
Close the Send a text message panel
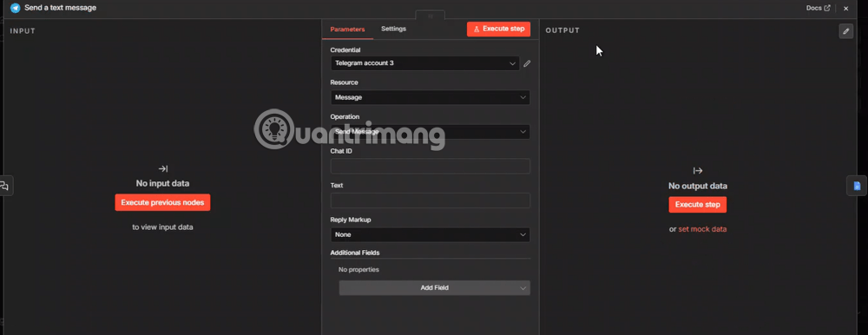pos(845,9)
